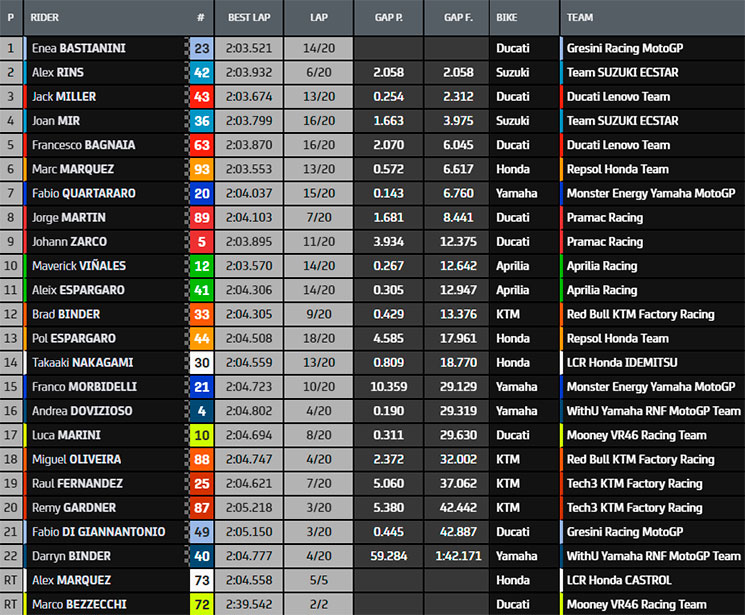This screenshot has height=615, width=745.
Task: Click Marc Marquez's orange 93 badge
Action: tap(201, 169)
